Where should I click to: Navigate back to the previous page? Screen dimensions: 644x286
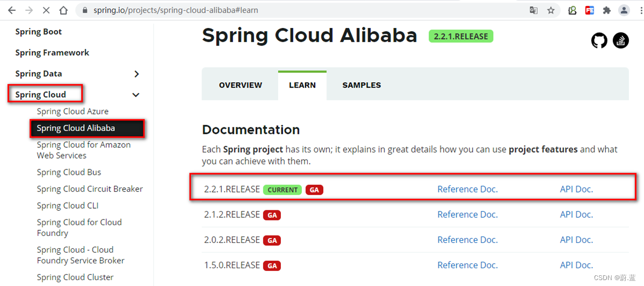click(x=11, y=10)
